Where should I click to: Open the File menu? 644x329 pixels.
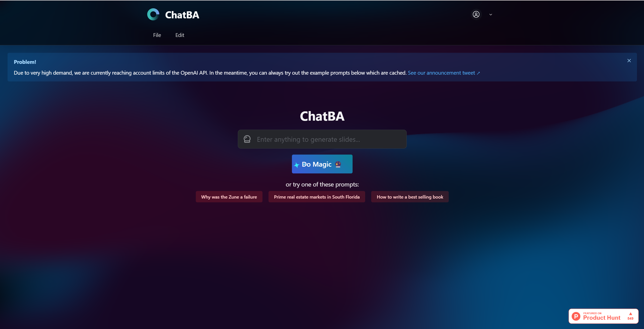click(157, 35)
